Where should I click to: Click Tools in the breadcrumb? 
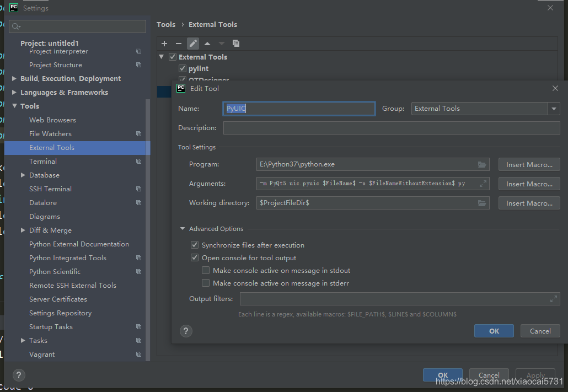pyautogui.click(x=166, y=25)
